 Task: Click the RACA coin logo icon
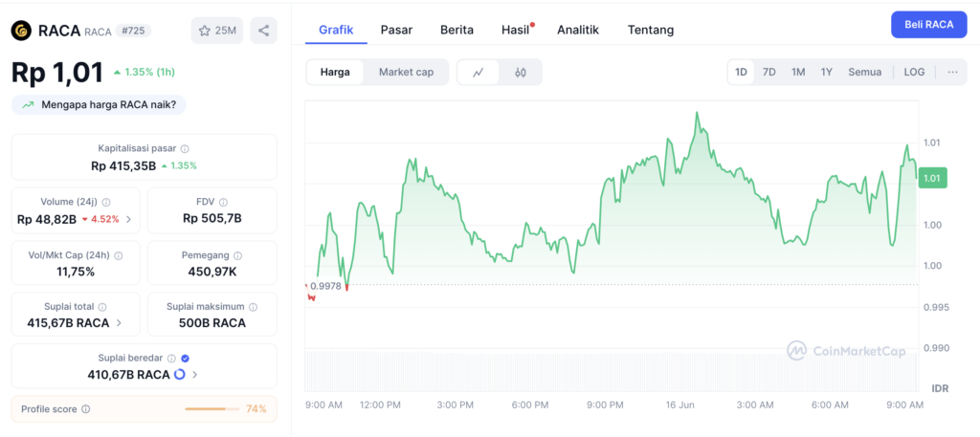(x=21, y=30)
